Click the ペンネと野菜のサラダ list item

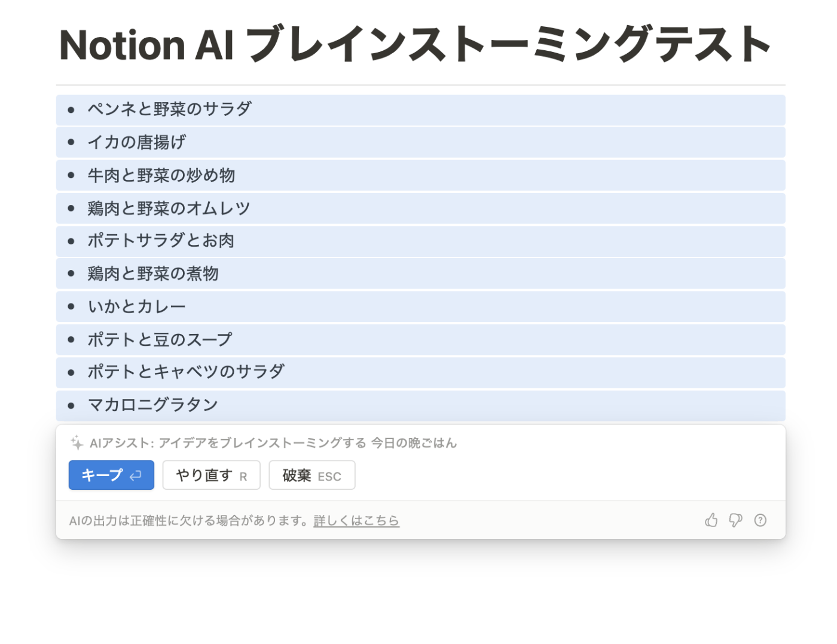coord(421,110)
